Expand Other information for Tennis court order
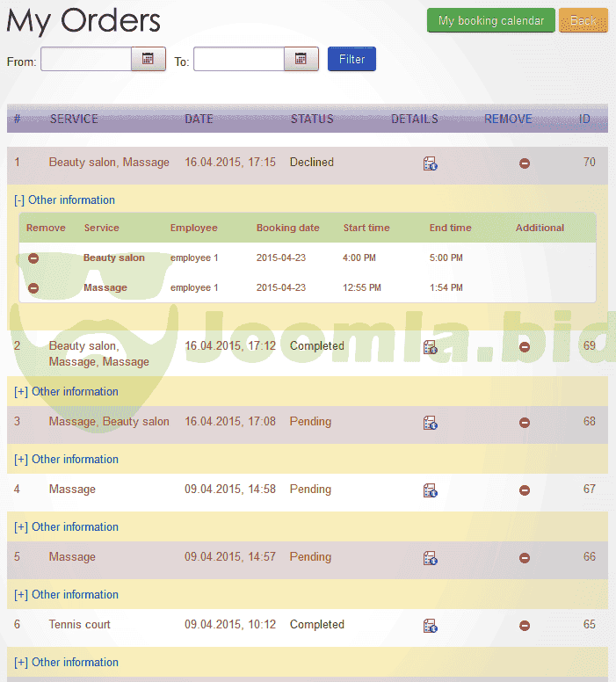This screenshot has width=616, height=682. (x=67, y=663)
